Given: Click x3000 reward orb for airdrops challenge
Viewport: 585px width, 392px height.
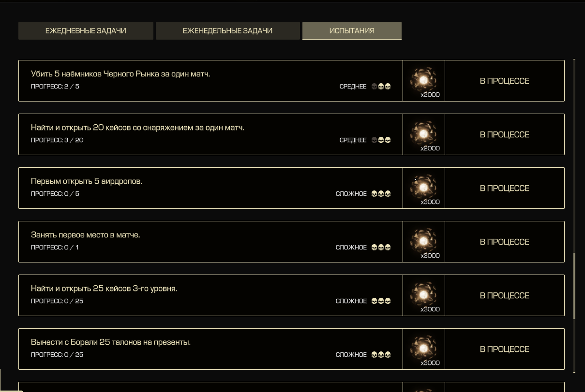Looking at the screenshot, I should pos(423,188).
